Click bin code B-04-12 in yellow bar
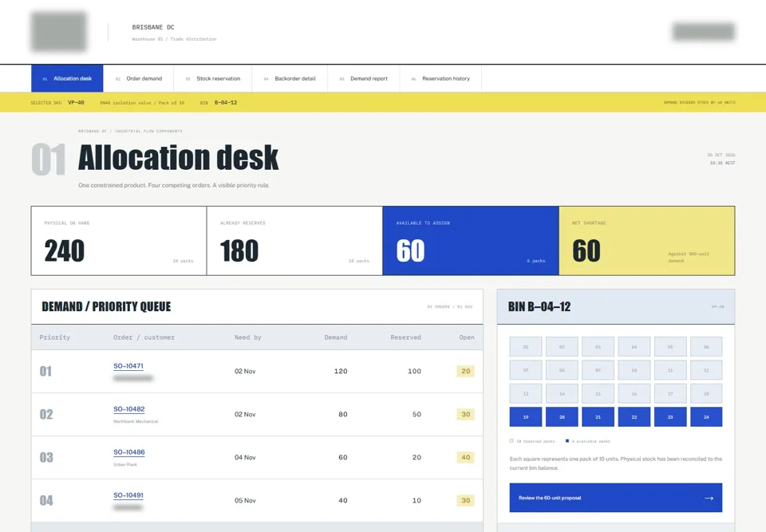 coord(226,103)
